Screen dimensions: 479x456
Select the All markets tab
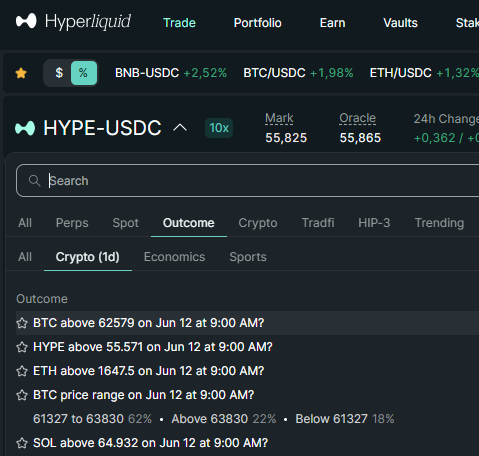click(x=25, y=223)
